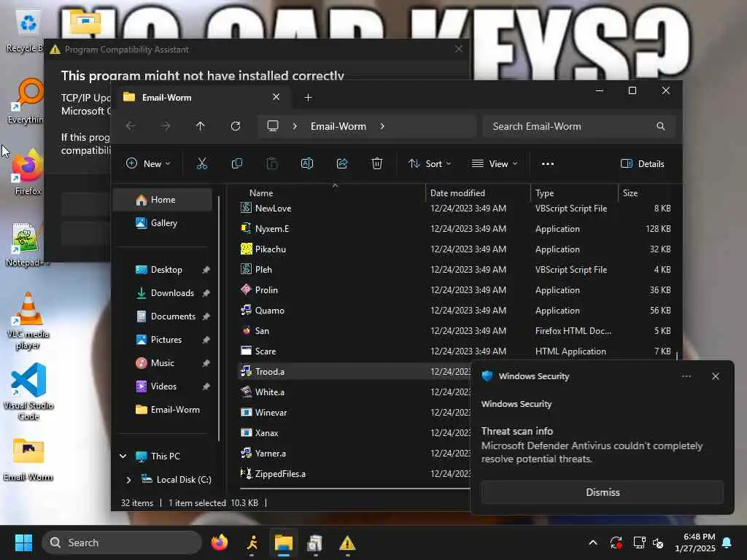Click the Copy icon in Explorer toolbar
Viewport: 747px width, 560px height.
237,164
